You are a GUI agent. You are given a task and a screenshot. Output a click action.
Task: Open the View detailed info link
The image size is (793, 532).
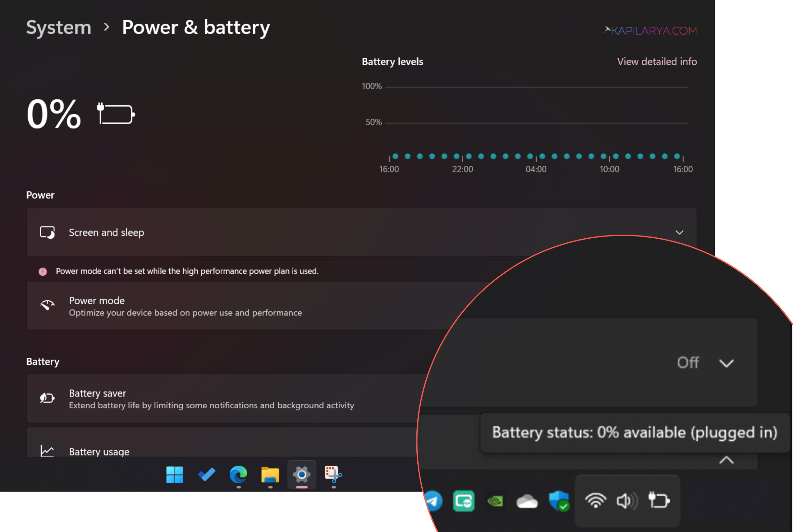(657, 62)
